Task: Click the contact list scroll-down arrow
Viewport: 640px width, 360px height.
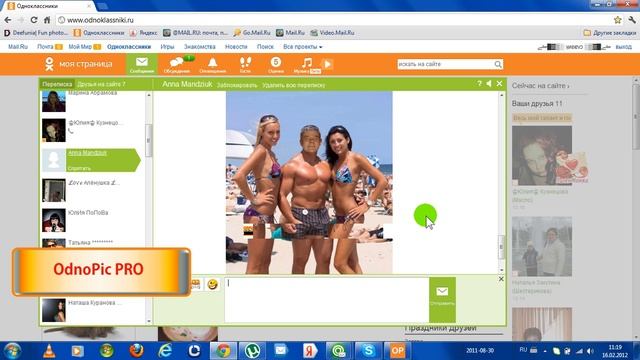Action: (x=149, y=321)
